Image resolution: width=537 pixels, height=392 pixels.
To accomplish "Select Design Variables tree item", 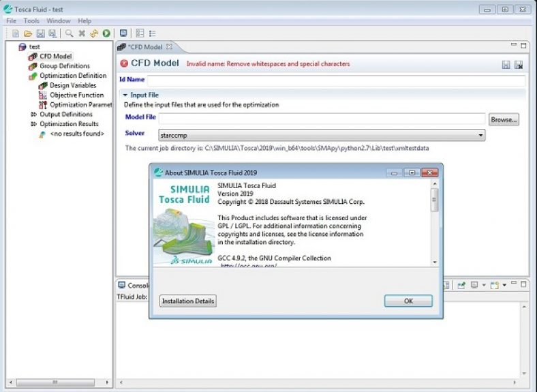I will coord(73,85).
